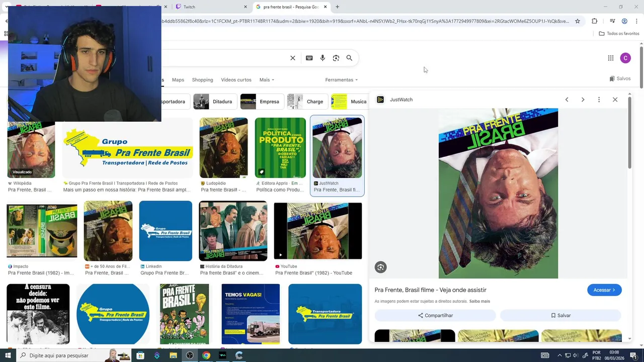Image resolution: width=644 pixels, height=362 pixels.
Task: Switch to the Twitch browser tab
Action: click(210, 7)
